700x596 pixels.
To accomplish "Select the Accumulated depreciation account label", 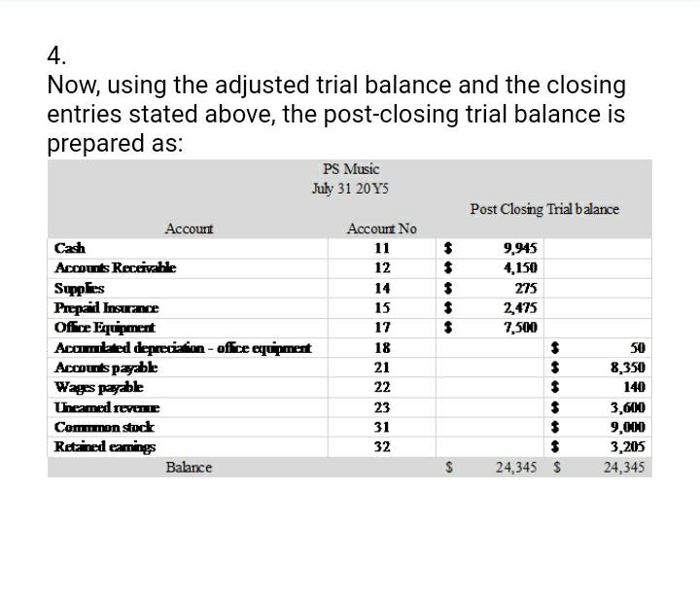I will tap(183, 347).
